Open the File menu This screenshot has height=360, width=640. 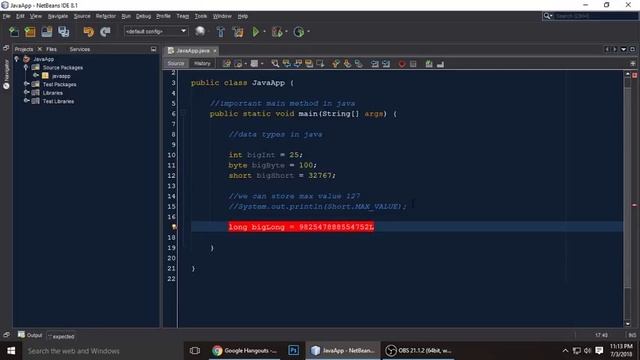tap(7, 16)
